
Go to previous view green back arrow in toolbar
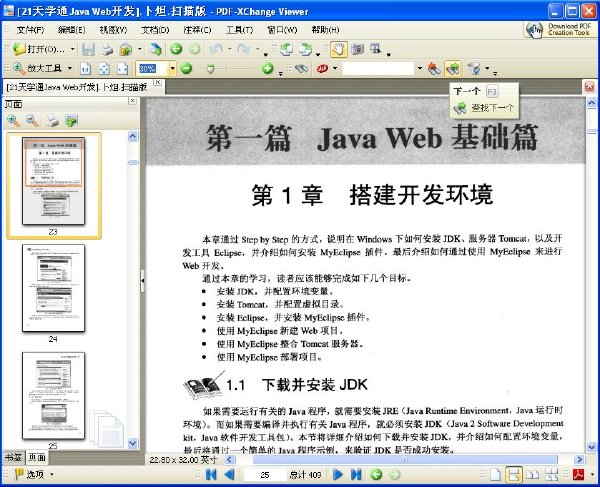point(176,49)
